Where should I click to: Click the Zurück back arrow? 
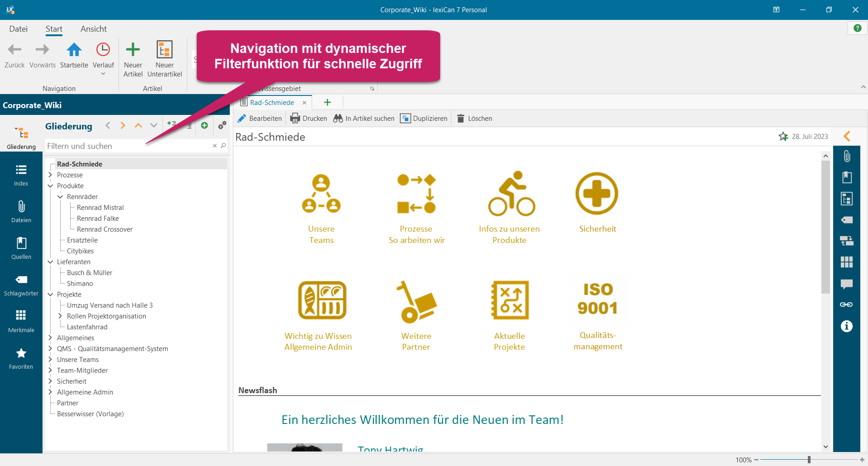[14, 50]
